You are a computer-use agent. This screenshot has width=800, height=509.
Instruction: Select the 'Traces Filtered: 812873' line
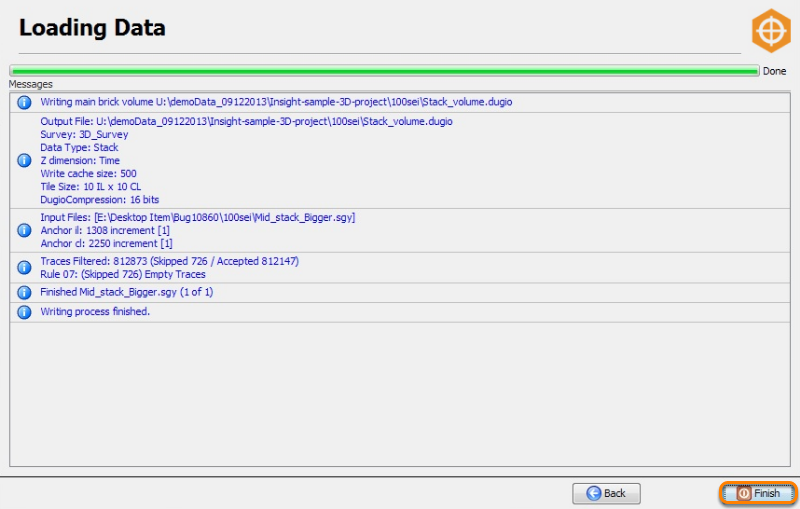(169, 261)
